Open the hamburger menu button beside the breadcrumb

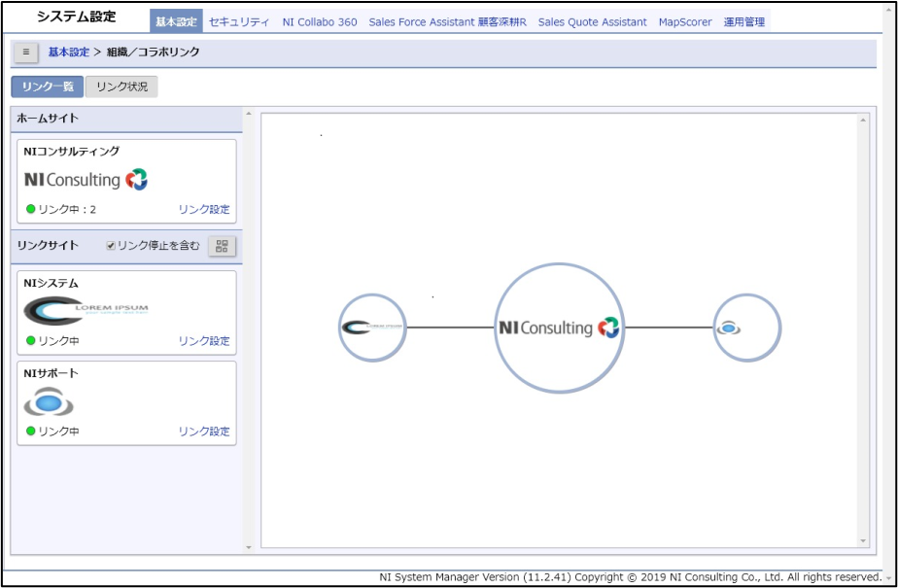(26, 52)
